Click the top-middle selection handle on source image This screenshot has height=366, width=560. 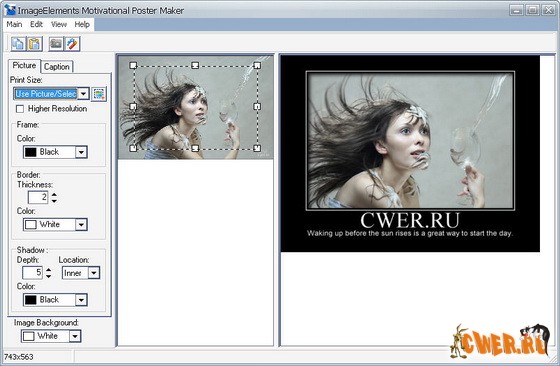click(195, 65)
